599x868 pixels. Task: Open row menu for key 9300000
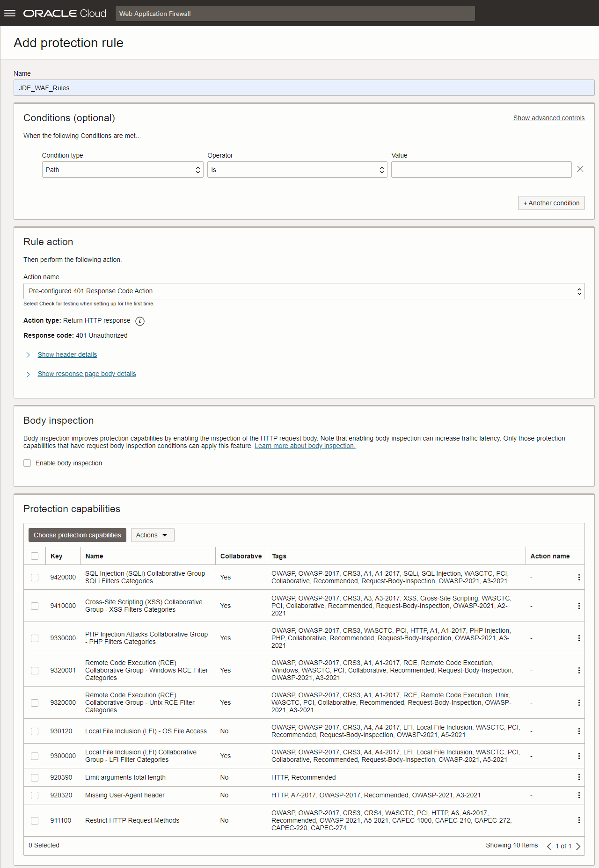tap(579, 756)
